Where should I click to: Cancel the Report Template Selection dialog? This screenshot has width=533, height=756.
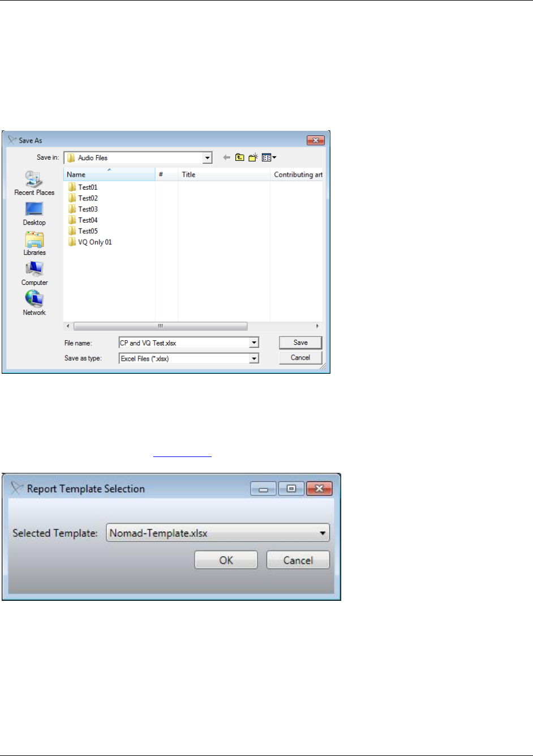(x=298, y=560)
